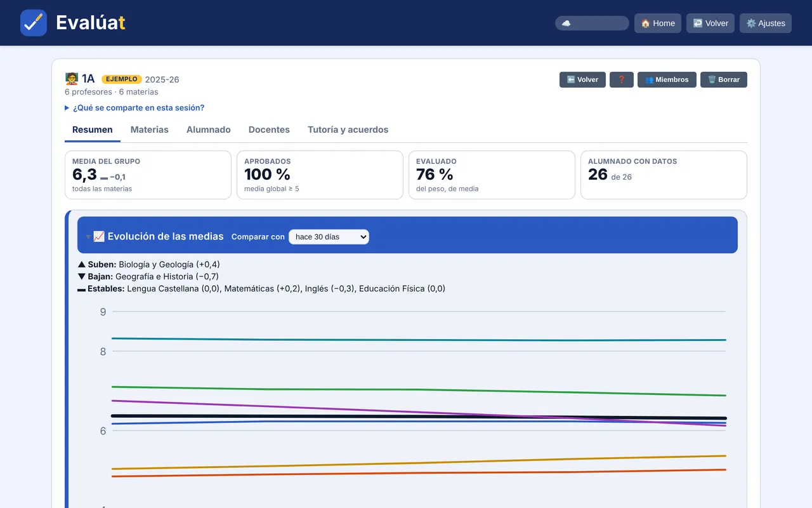The height and width of the screenshot is (508, 812).
Task: Open the Miembros panel
Action: pos(667,79)
